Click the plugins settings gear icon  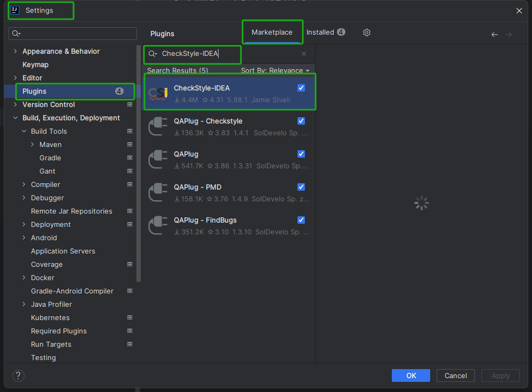[367, 32]
